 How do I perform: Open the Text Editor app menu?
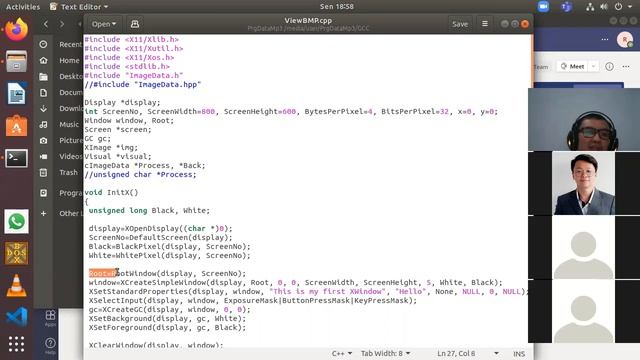(x=79, y=7)
